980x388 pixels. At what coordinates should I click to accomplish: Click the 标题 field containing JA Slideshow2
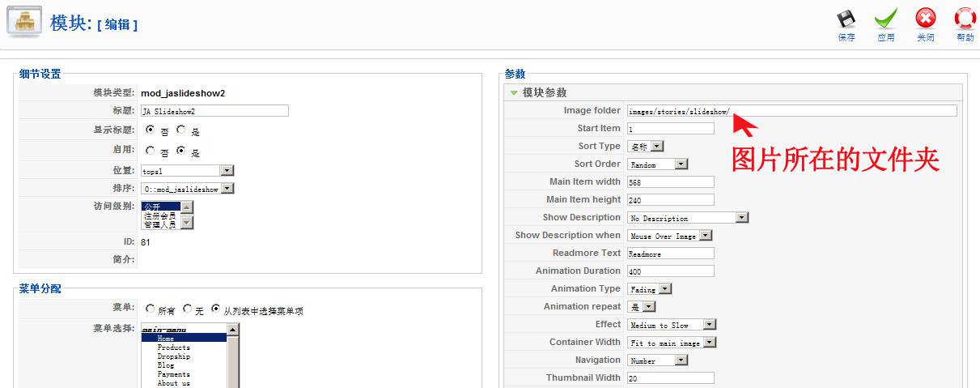pyautogui.click(x=214, y=111)
